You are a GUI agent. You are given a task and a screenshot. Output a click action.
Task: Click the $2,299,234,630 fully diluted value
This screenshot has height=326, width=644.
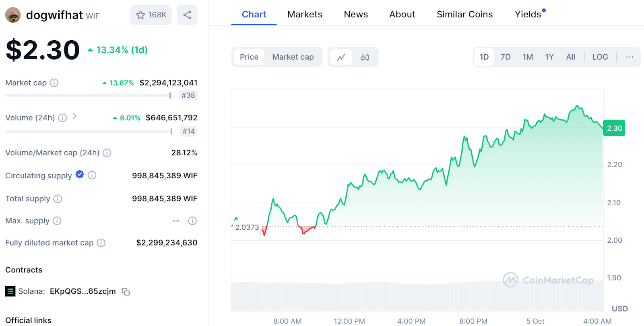[x=167, y=243]
